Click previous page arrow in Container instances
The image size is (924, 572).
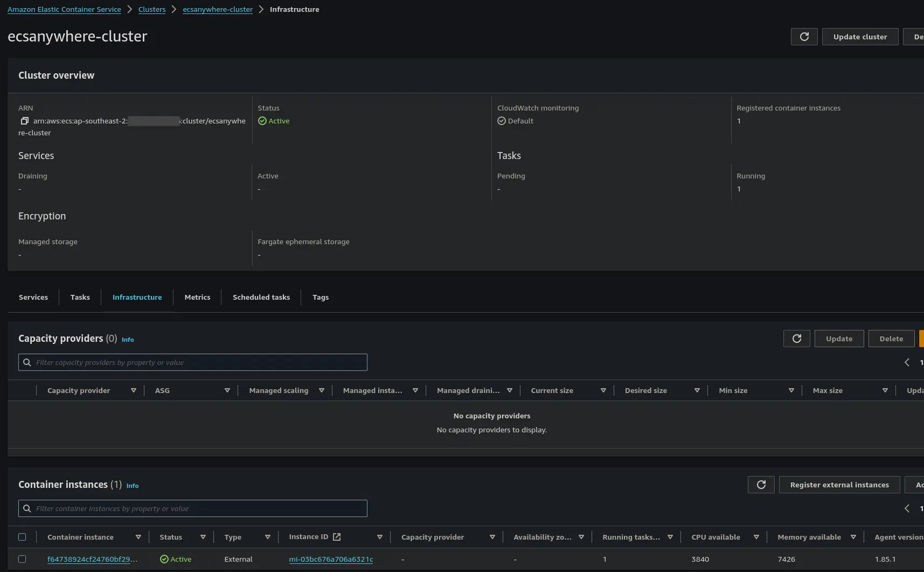907,508
